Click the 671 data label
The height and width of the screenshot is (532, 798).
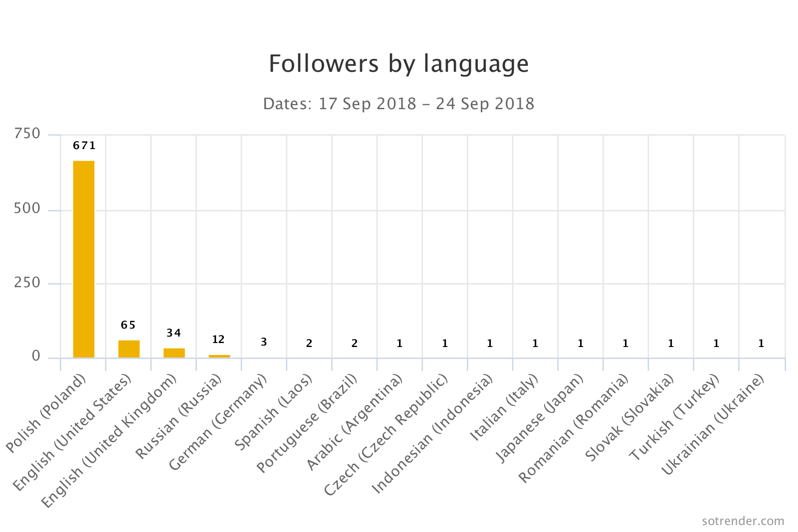point(84,146)
